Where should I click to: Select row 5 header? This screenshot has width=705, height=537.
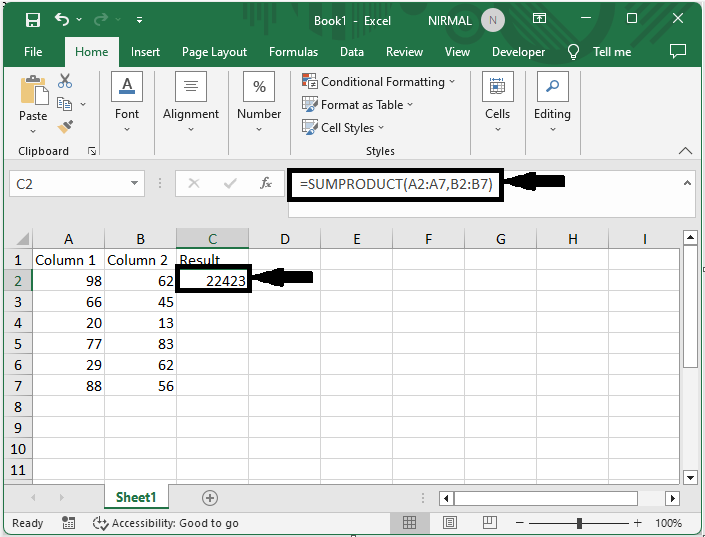coord(18,344)
